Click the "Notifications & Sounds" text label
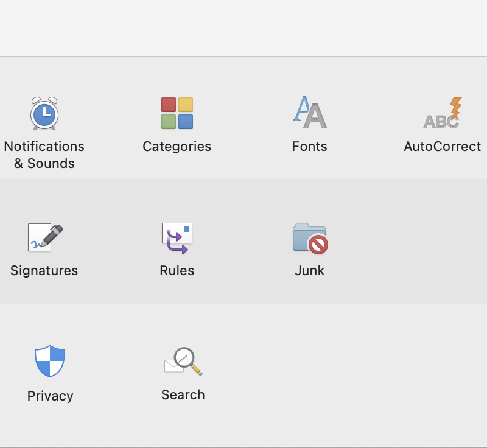Screen dimensions: 487x448 coord(44,155)
